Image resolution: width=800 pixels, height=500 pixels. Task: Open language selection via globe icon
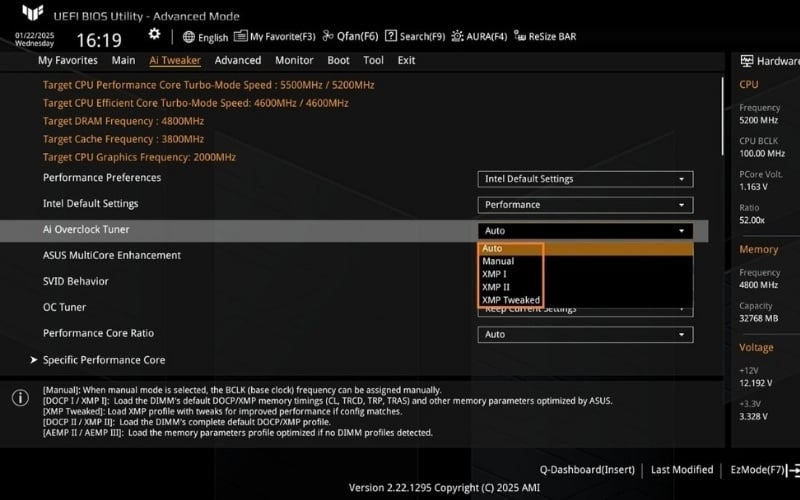click(189, 37)
